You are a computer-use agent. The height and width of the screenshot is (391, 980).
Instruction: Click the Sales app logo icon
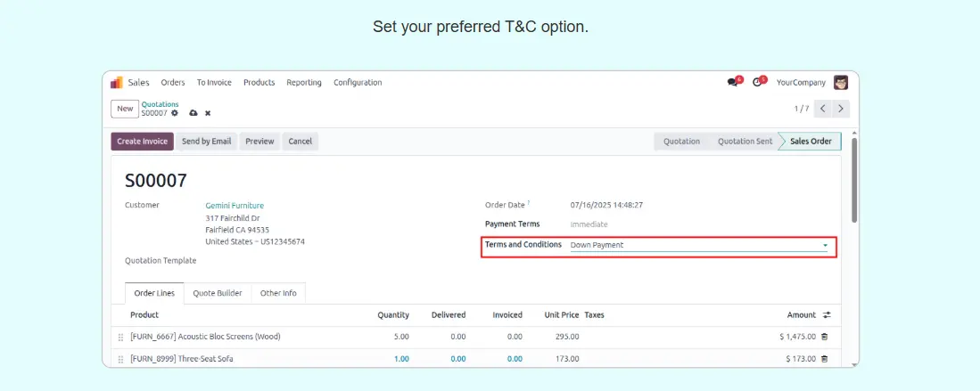coord(116,83)
